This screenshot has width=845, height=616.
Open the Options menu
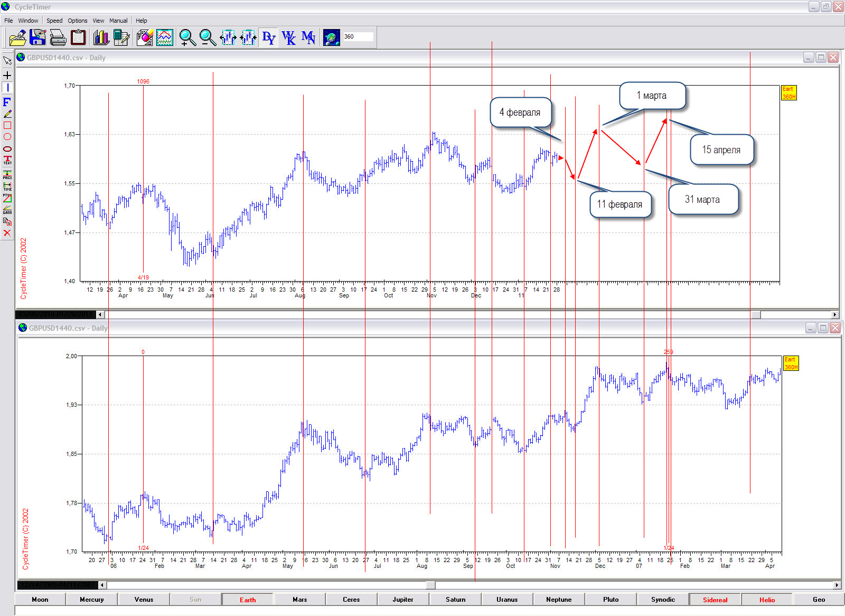(x=78, y=21)
